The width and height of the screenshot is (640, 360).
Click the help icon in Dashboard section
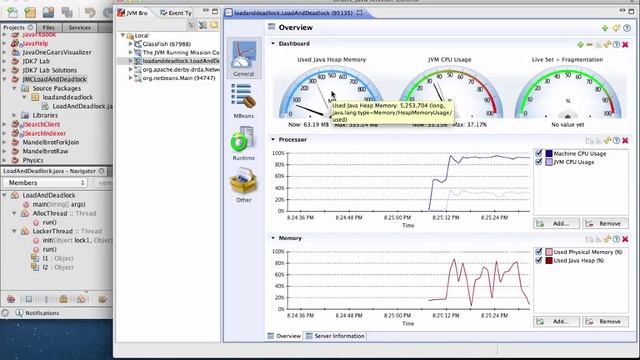click(616, 44)
